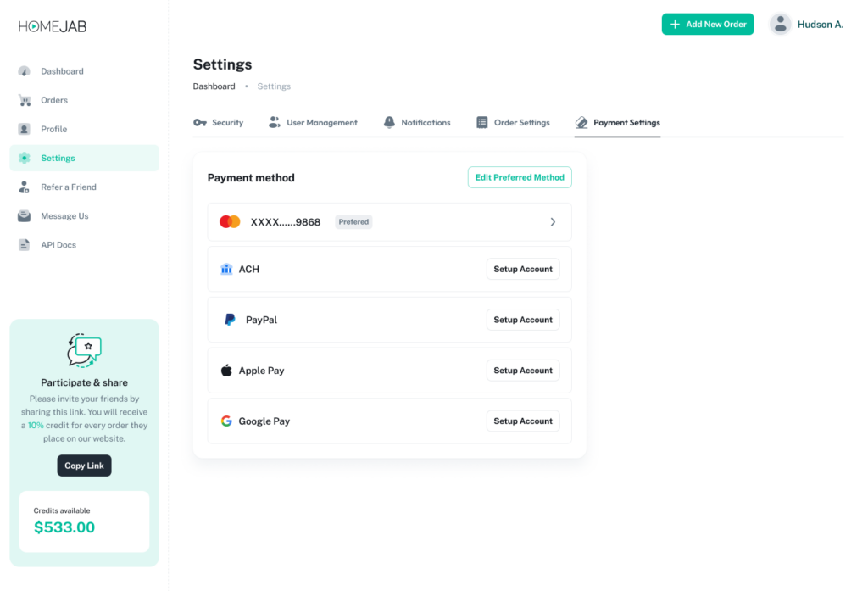Click the HomeJab logo

(x=53, y=26)
